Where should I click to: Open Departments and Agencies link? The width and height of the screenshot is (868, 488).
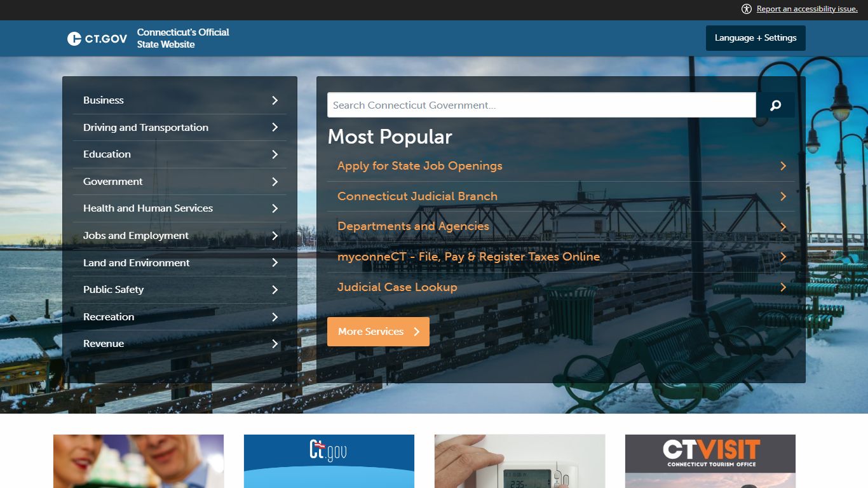tap(413, 226)
